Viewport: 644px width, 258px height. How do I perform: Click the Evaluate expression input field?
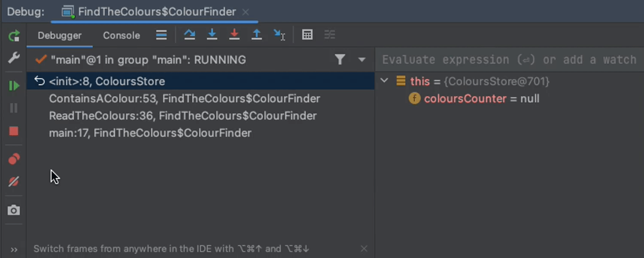pyautogui.click(x=509, y=60)
